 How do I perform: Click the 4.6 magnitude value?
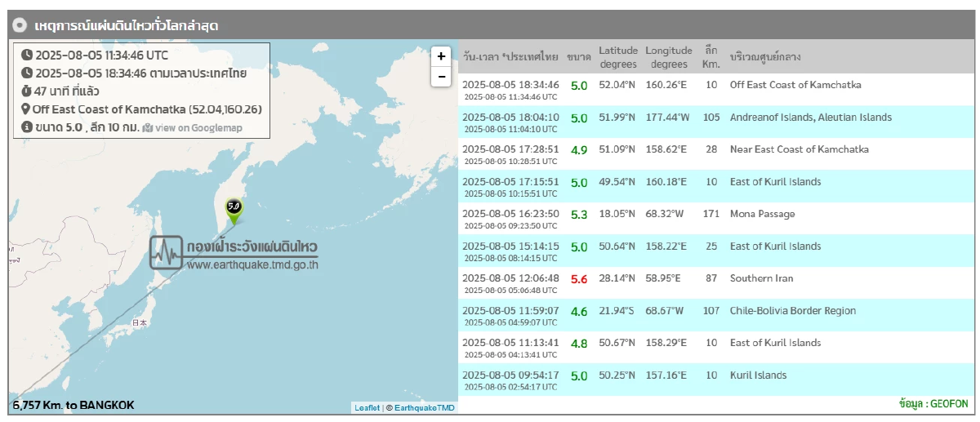click(579, 311)
